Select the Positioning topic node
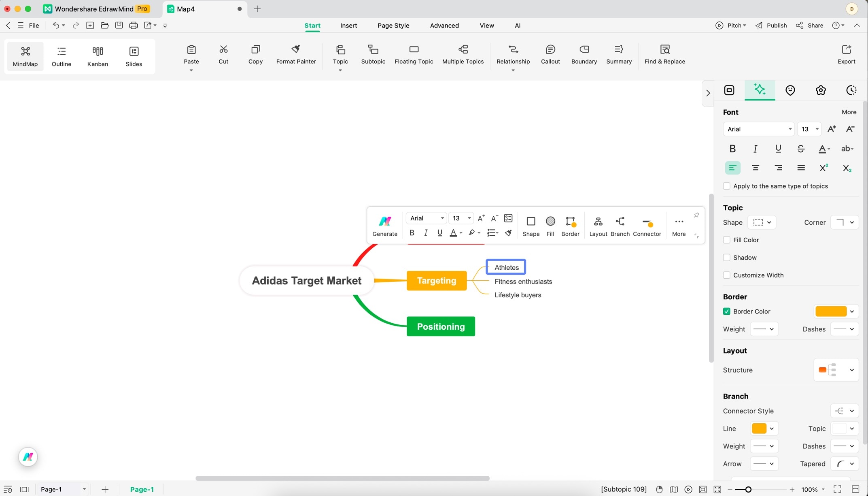Viewport: 868px width, 499px height. tap(441, 326)
